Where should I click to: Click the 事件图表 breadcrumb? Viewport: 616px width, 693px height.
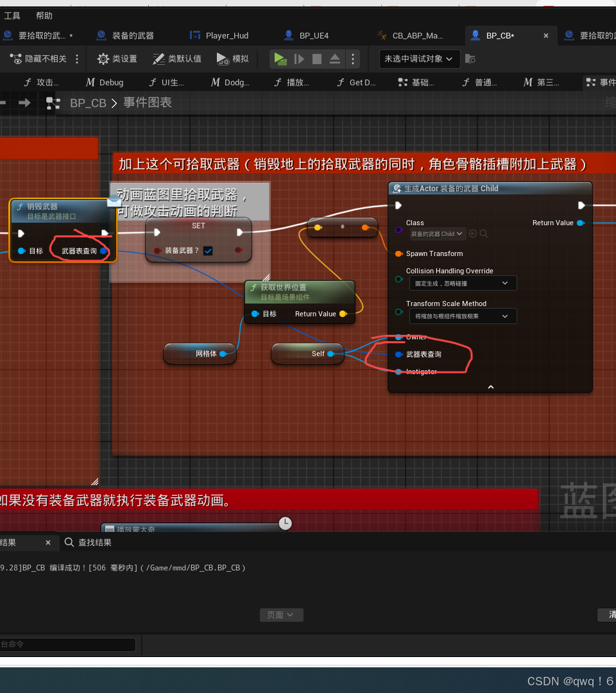(147, 103)
